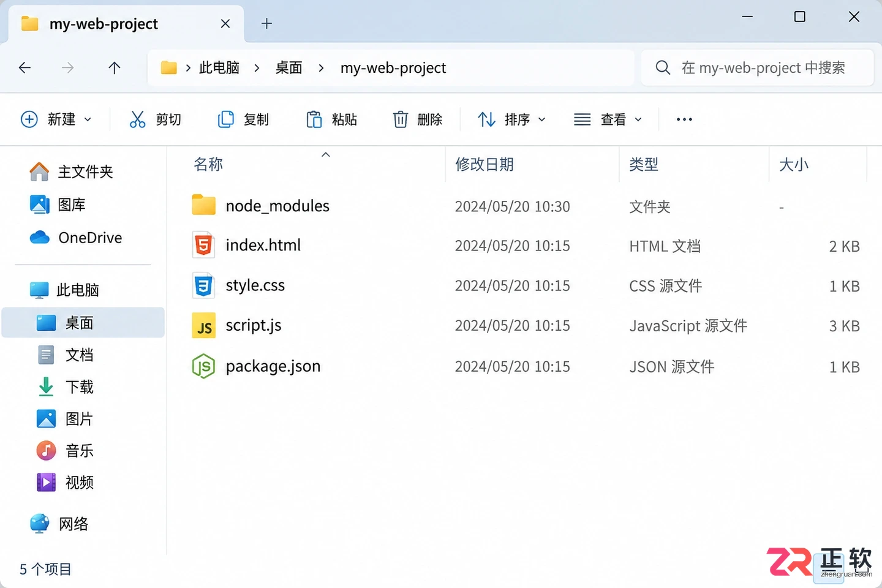
Task: Open Videos (视频) in the sidebar
Action: click(x=65, y=483)
